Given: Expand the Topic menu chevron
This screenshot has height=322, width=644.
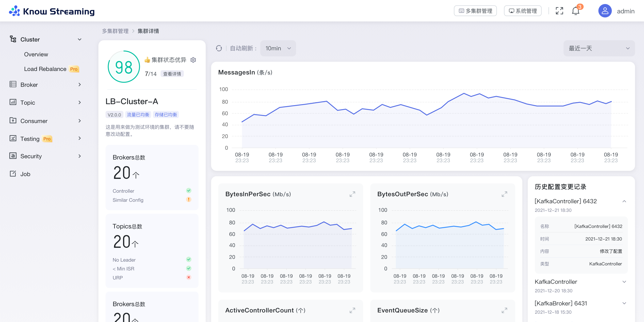Looking at the screenshot, I should click(x=79, y=102).
